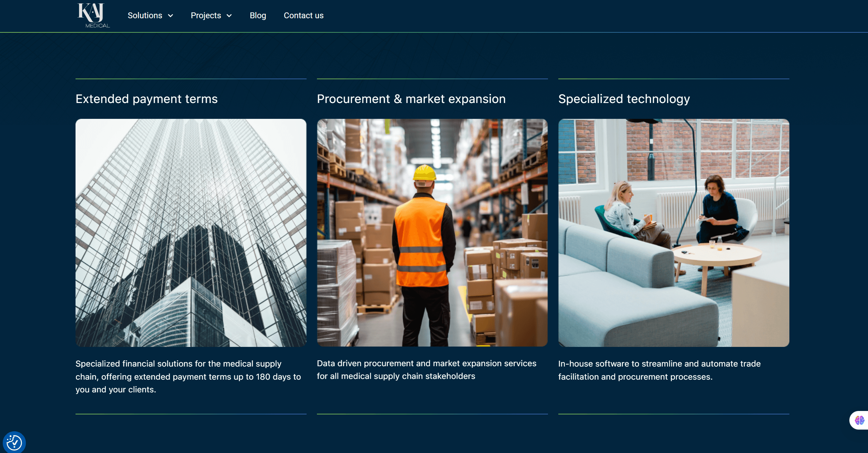
Task: Select the Procurement & market expansion heading
Action: pos(411,99)
